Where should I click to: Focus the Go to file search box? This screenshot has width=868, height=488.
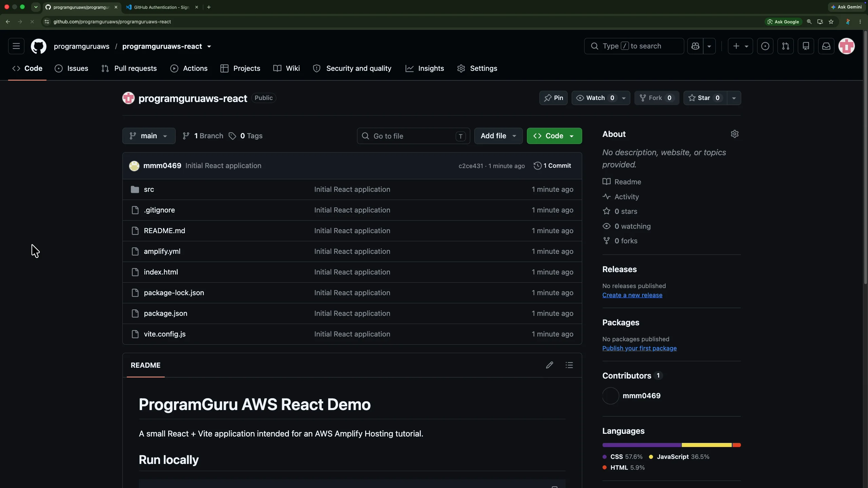413,136
